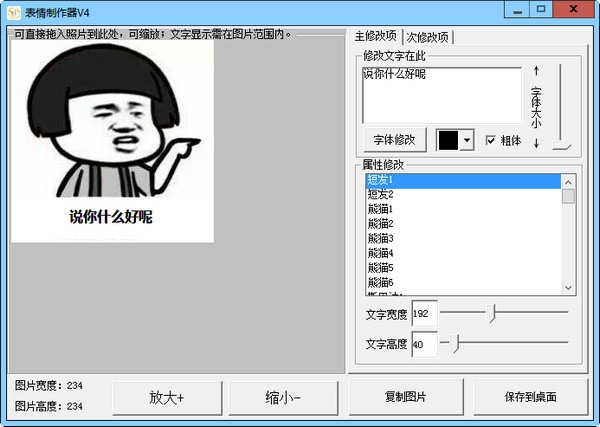Maximize the 表情制作器V4 window
This screenshot has width=600, height=427.
tap(541, 9)
